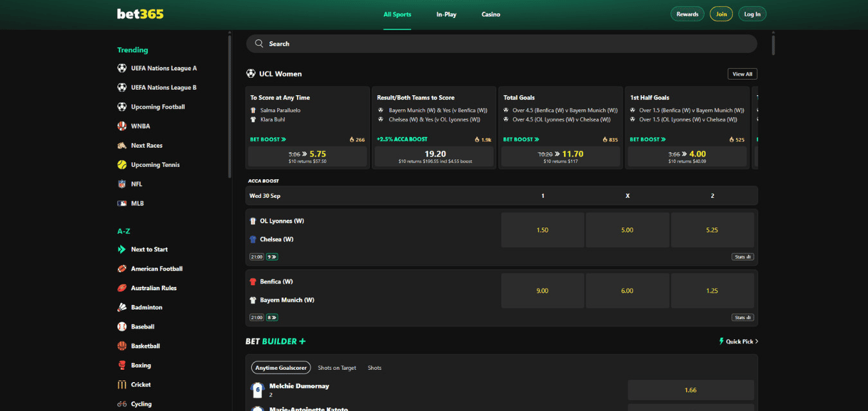Switch to the All Sports tab
Image resolution: width=868 pixels, height=411 pixels.
pos(397,14)
